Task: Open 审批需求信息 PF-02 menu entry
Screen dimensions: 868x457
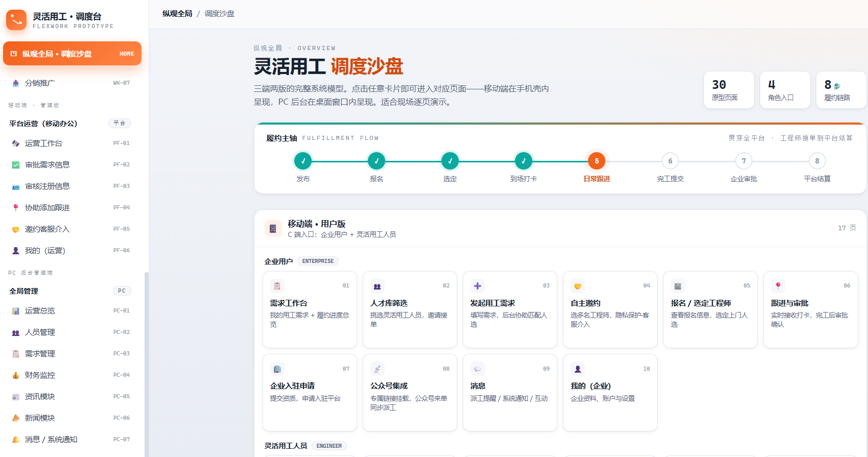Action: pyautogui.click(x=72, y=165)
